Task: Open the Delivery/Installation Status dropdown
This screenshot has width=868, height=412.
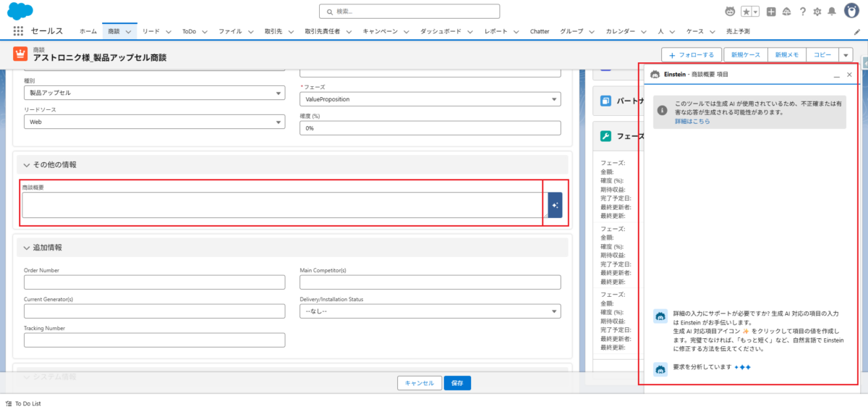Action: (x=430, y=311)
